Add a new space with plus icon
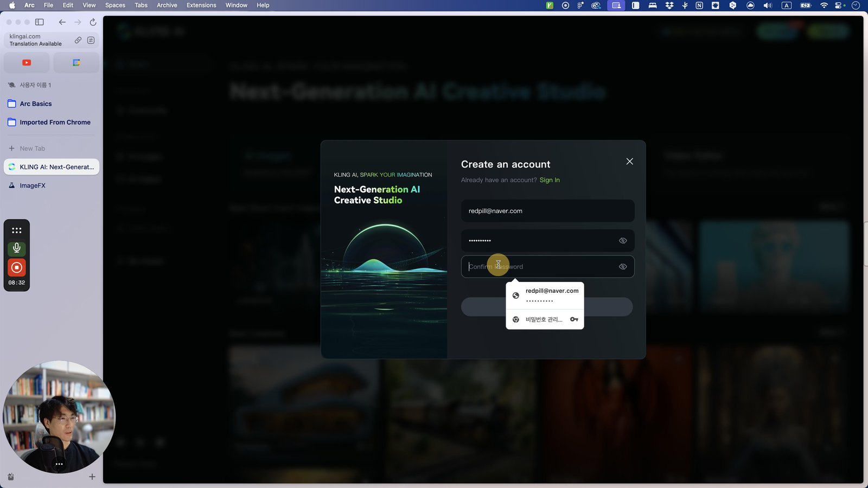 coord(92,477)
